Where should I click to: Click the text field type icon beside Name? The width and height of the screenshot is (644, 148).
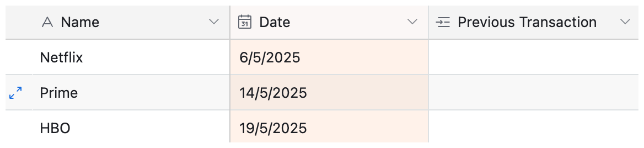tap(47, 22)
